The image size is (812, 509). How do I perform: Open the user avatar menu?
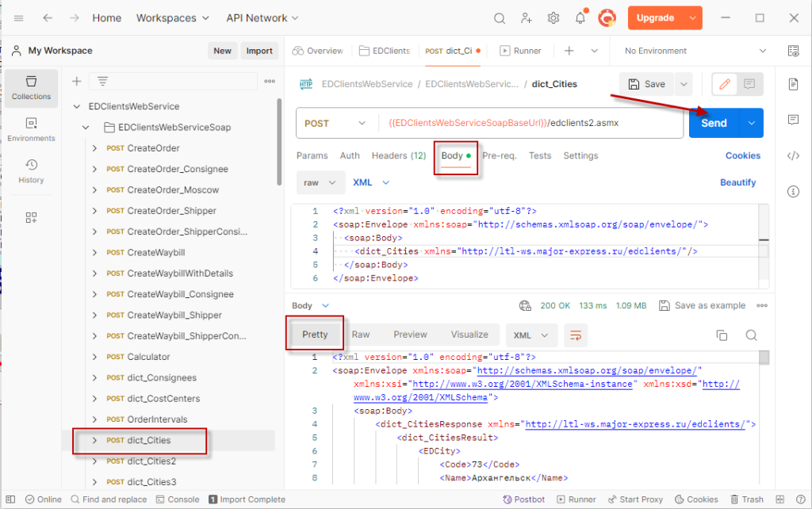pyautogui.click(x=607, y=18)
